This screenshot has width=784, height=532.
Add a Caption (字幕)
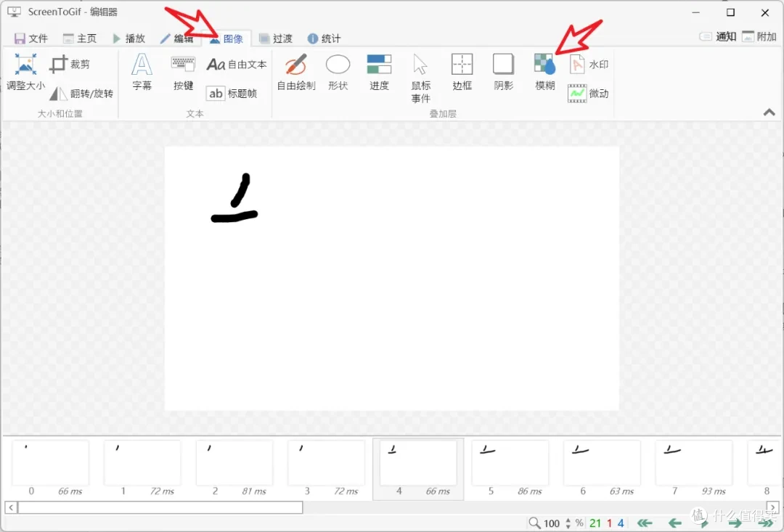[x=142, y=73]
